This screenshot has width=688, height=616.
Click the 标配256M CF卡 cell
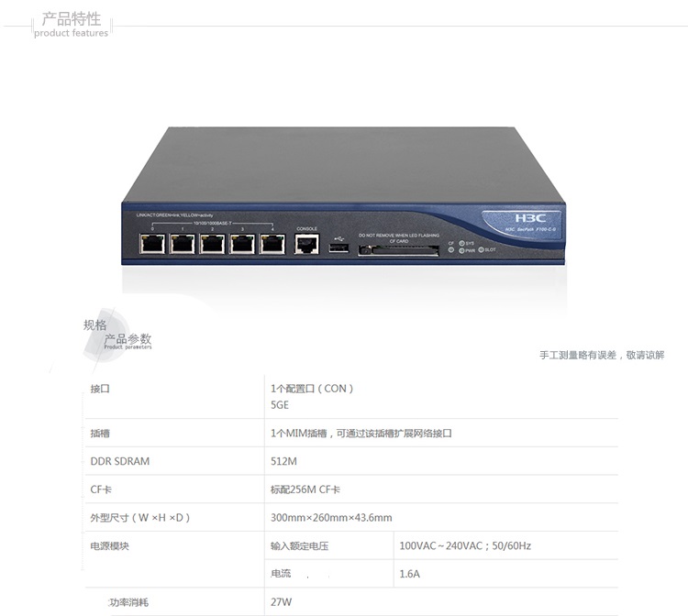[305, 489]
